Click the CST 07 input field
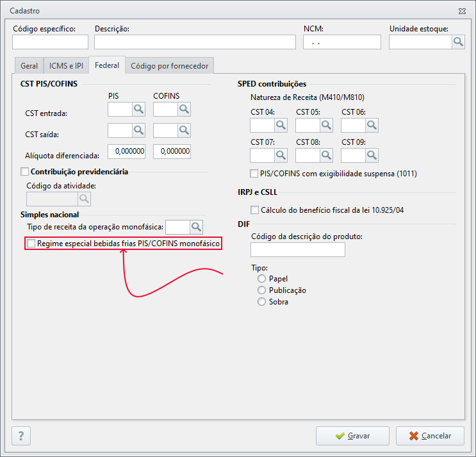This screenshot has width=476, height=457. click(262, 156)
